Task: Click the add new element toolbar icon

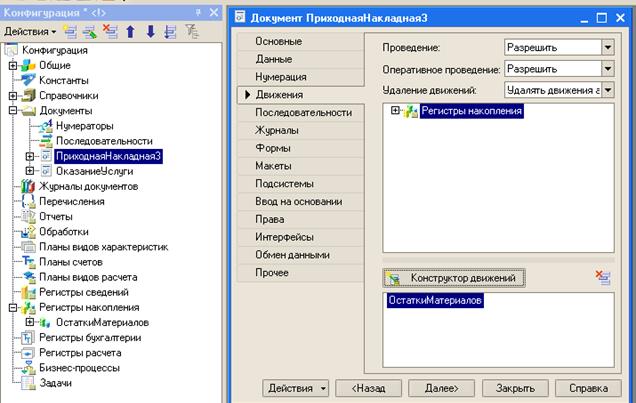Action: 70,32
